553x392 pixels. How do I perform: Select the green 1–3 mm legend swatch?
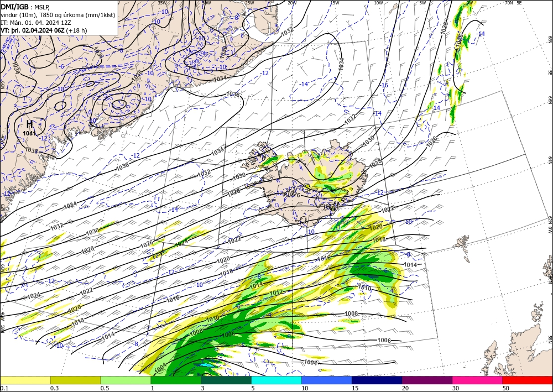pyautogui.click(x=176, y=380)
